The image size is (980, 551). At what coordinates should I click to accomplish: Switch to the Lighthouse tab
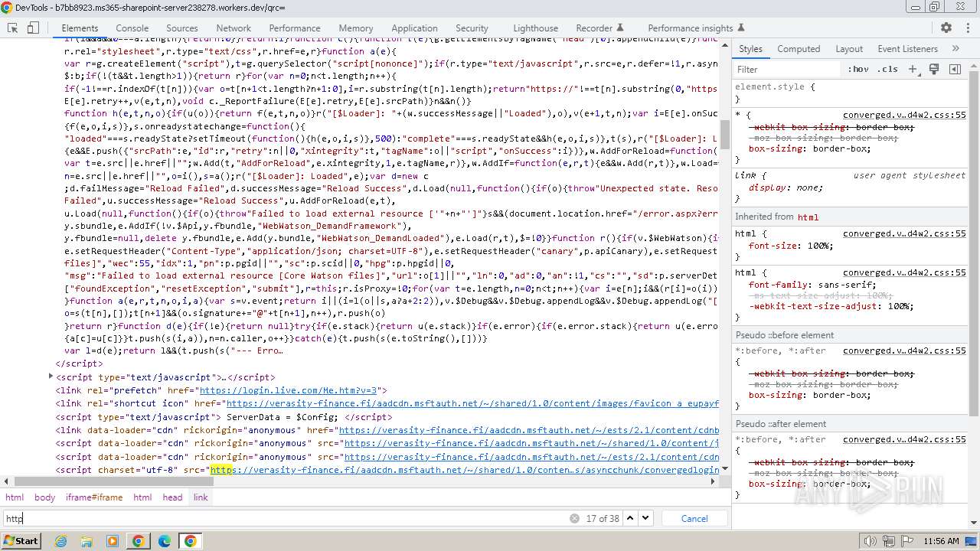click(535, 28)
